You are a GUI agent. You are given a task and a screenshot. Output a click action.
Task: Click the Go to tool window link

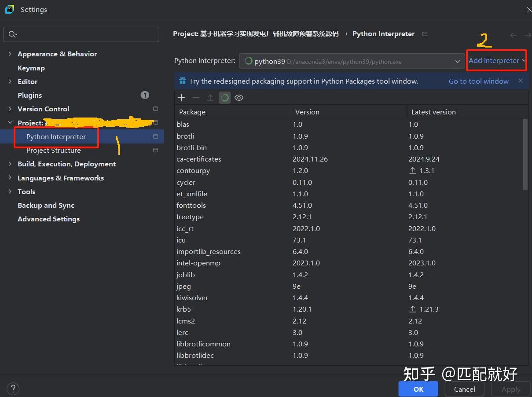(478, 81)
